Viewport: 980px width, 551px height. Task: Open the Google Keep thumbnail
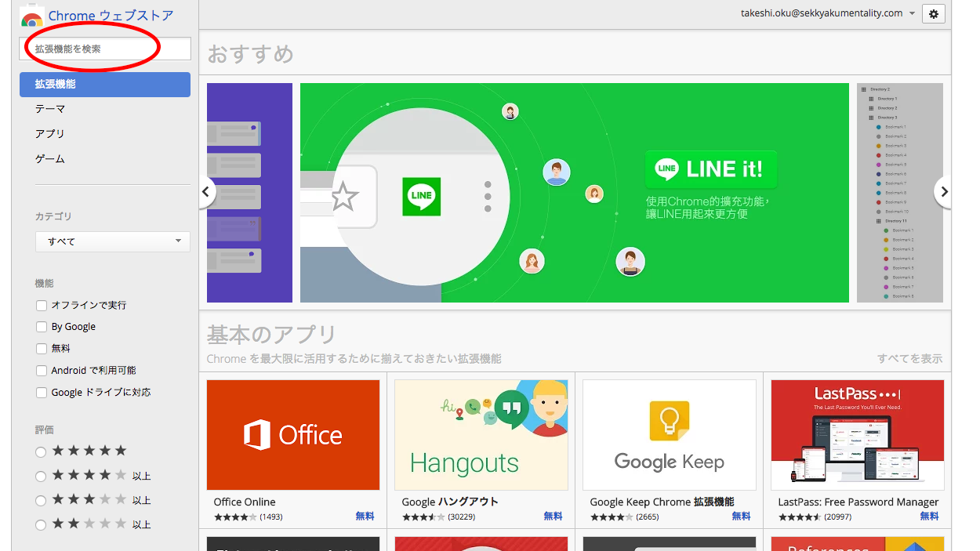tap(670, 435)
